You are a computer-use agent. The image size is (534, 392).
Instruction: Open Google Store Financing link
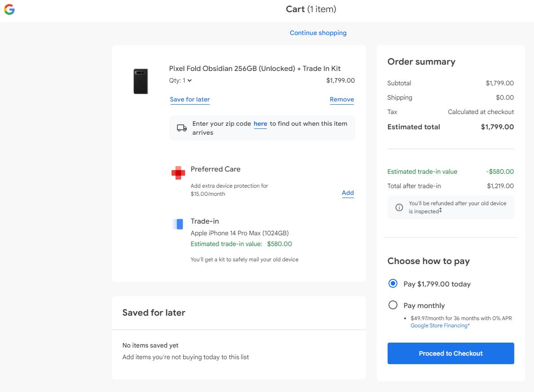[x=440, y=326]
